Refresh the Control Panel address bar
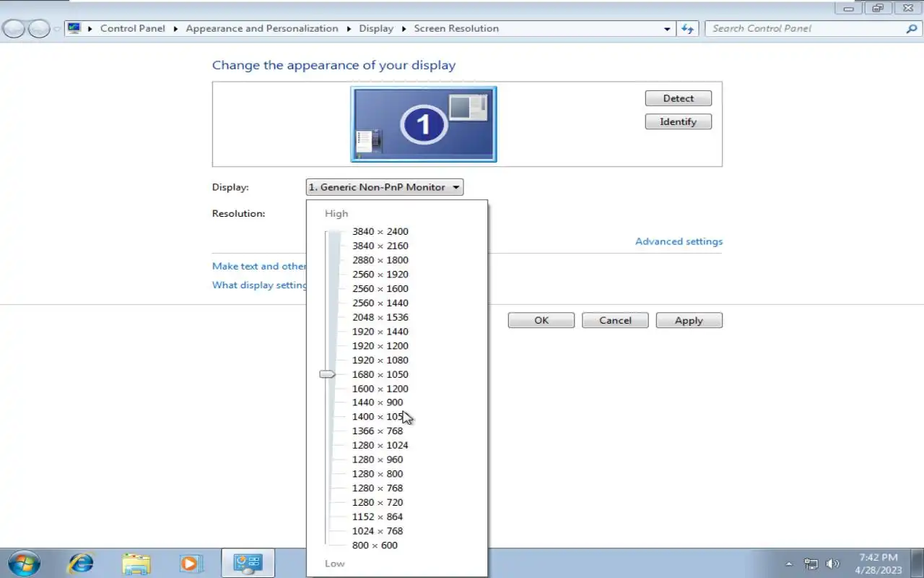924x578 pixels. 687,29
